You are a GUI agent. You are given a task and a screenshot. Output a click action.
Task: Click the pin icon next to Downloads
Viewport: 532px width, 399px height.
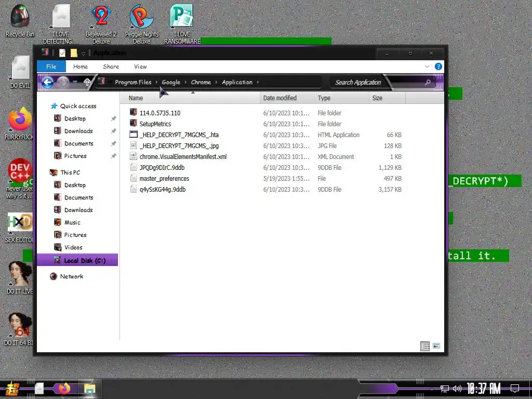(113, 131)
